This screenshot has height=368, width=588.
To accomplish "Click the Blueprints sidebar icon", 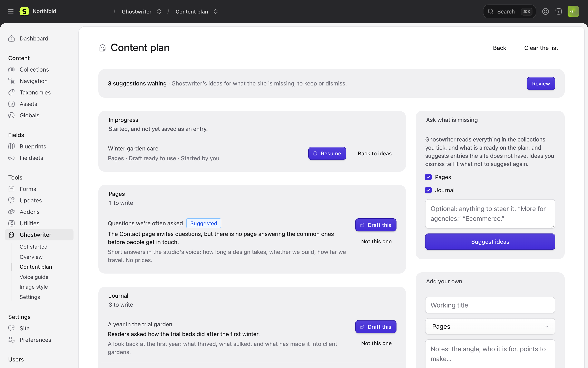I will (x=11, y=146).
